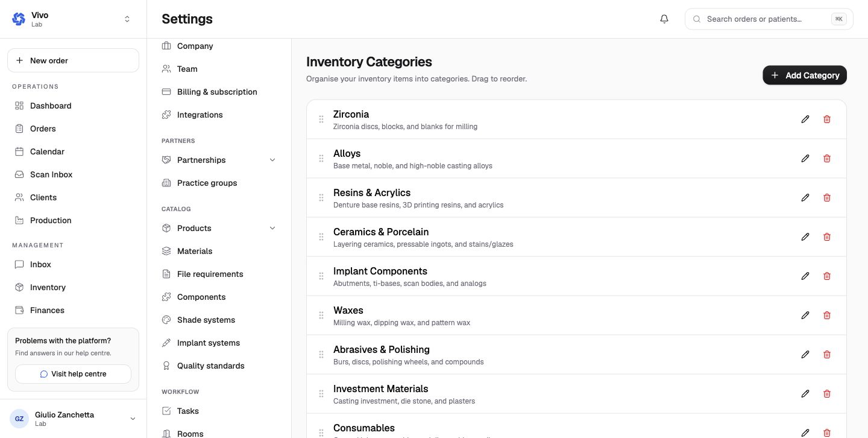Click the notifications bell icon

click(664, 19)
